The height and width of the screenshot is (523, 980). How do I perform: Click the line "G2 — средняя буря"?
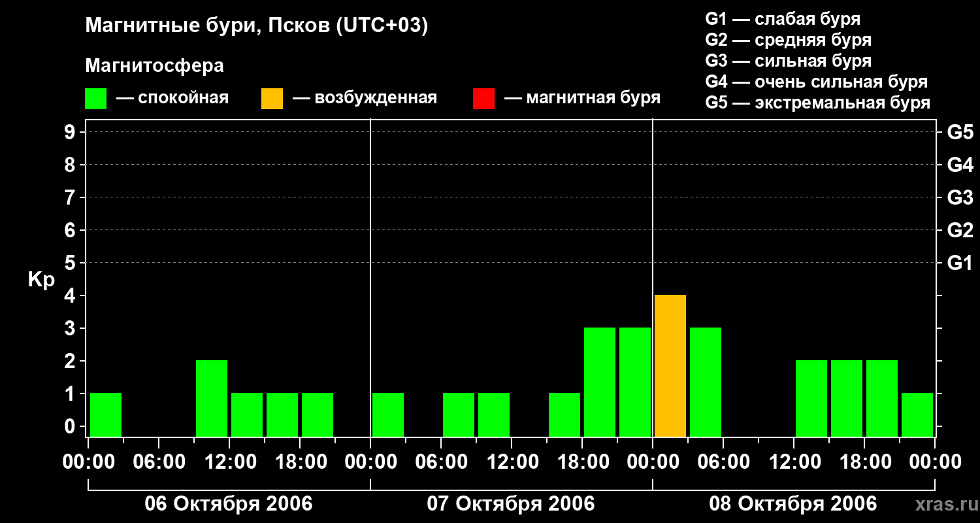coord(789,40)
